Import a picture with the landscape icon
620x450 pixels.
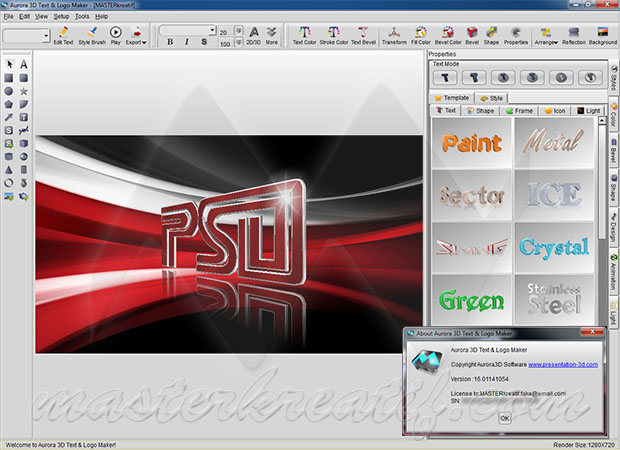click(9, 196)
